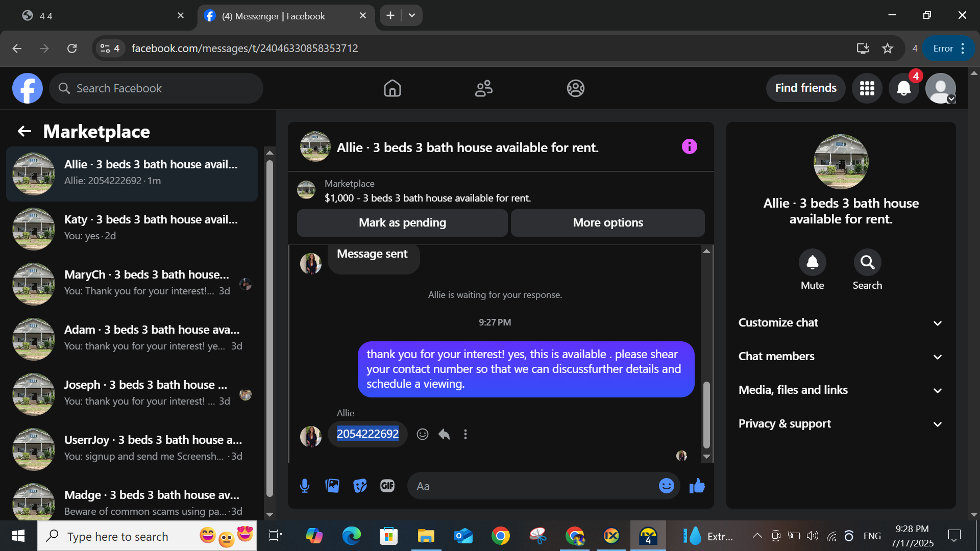Open Katy conversation in list
Screen dimensions: 980x551
132,229
